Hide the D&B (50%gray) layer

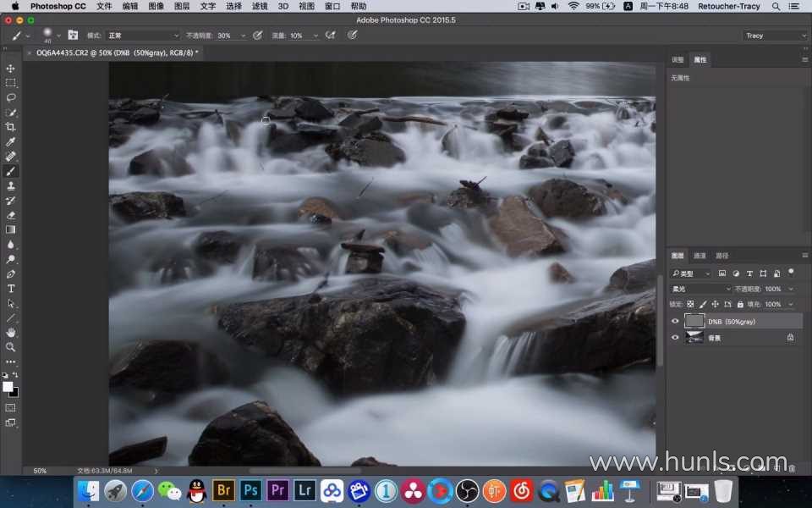[x=675, y=322]
